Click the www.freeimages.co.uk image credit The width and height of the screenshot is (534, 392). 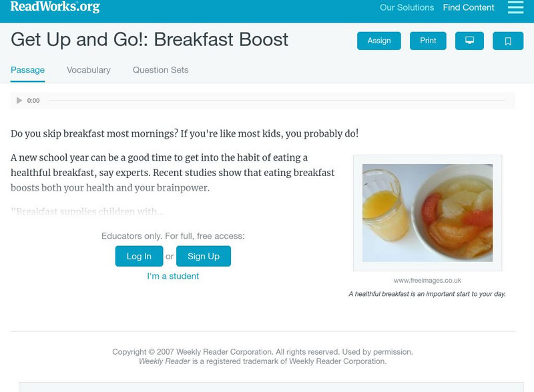427,281
